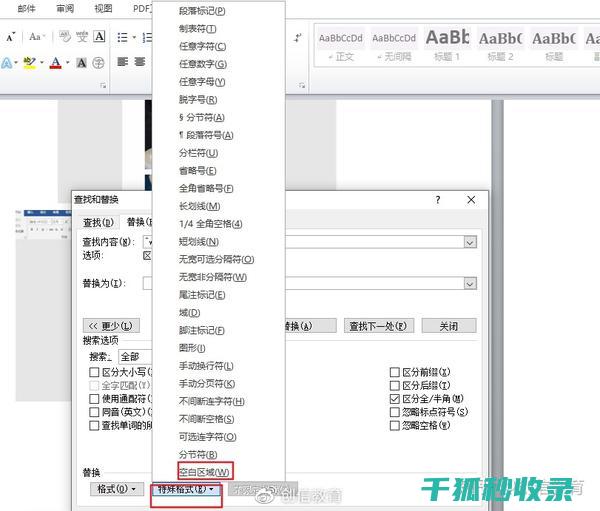Open the 视图 ribbon tab
Image resolution: width=600 pixels, height=511 pixels.
[x=103, y=8]
